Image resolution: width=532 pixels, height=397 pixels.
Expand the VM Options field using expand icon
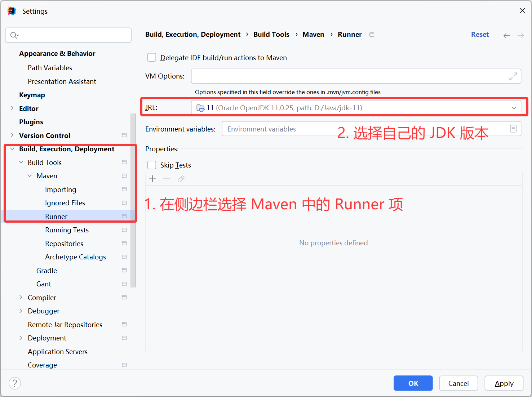tap(513, 76)
